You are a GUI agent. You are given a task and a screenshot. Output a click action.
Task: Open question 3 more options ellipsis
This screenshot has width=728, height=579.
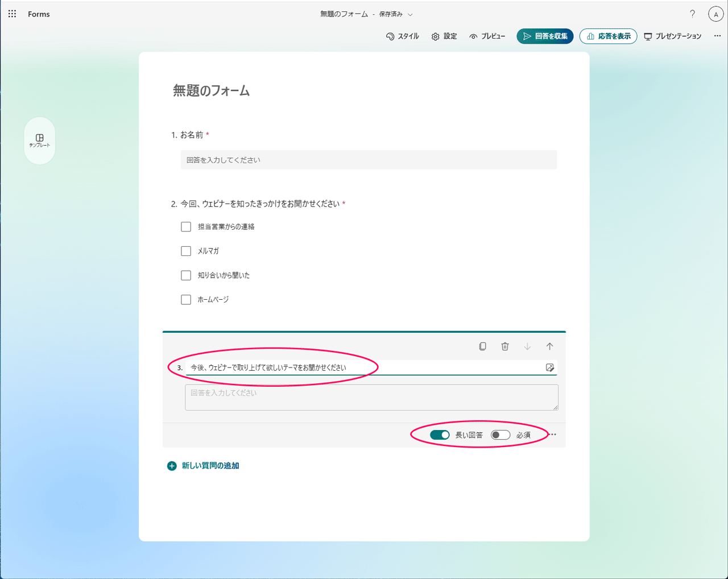click(x=552, y=434)
